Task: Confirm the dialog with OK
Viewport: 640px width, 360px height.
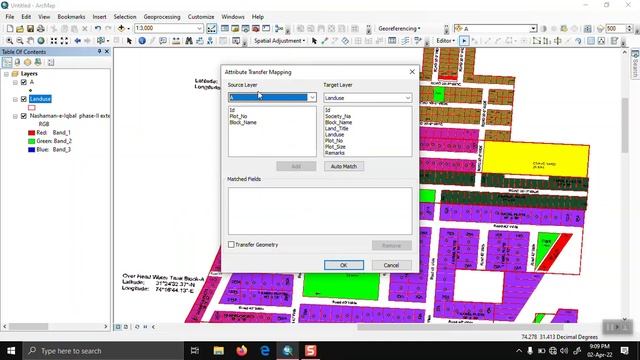Action: click(344, 265)
